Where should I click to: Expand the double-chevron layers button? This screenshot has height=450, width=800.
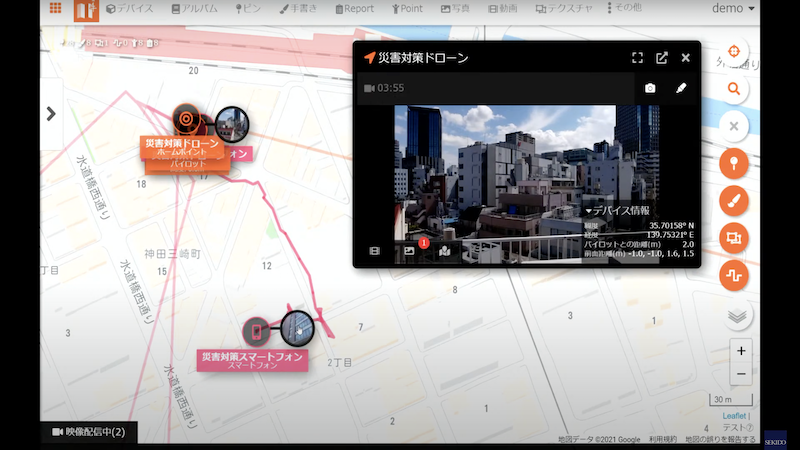coord(737,316)
